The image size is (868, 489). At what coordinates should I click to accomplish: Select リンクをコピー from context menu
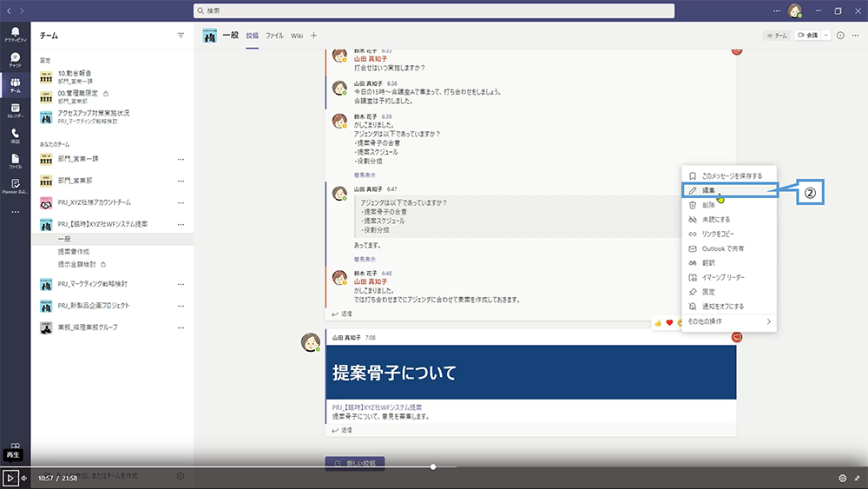point(729,234)
